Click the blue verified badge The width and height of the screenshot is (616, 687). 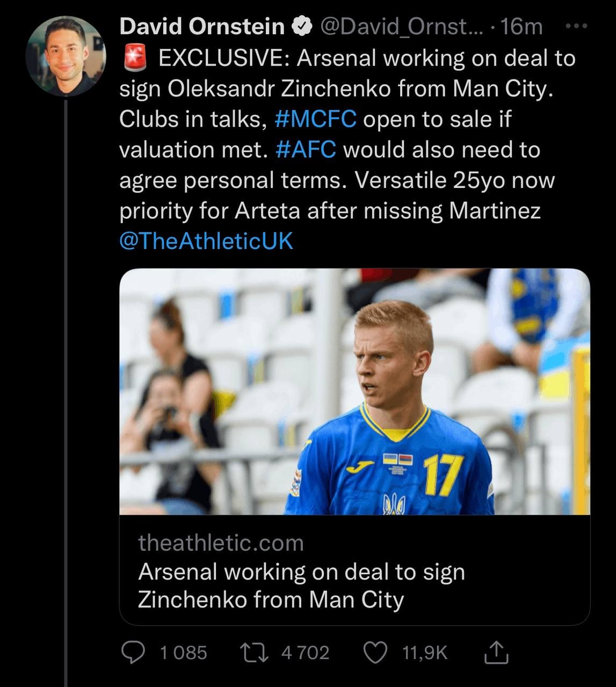302,26
